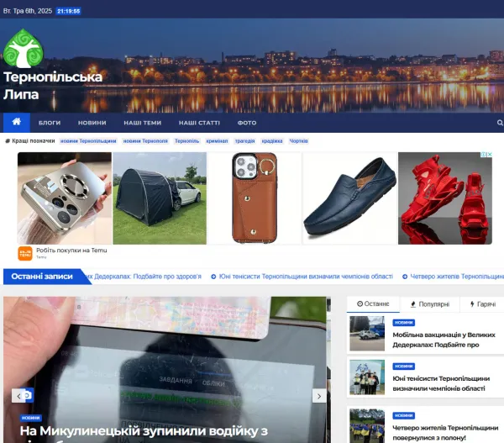Click the search magnifier icon
This screenshot has height=443, width=504.
(500, 123)
